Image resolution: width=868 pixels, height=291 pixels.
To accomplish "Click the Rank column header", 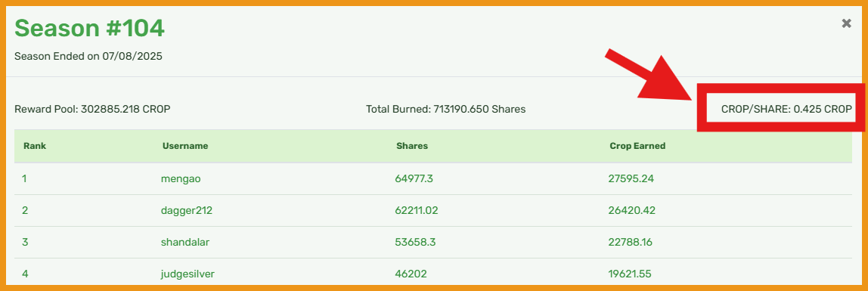I will pyautogui.click(x=34, y=146).
